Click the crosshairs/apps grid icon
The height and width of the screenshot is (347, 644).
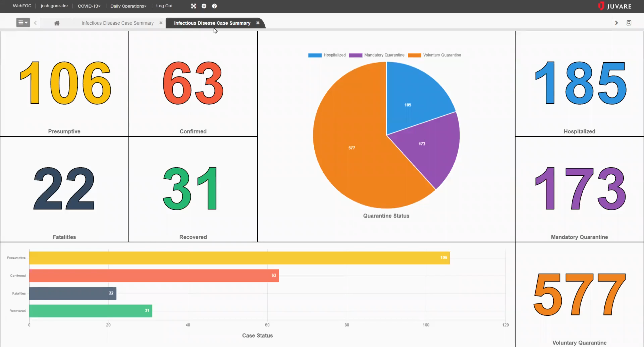point(193,6)
